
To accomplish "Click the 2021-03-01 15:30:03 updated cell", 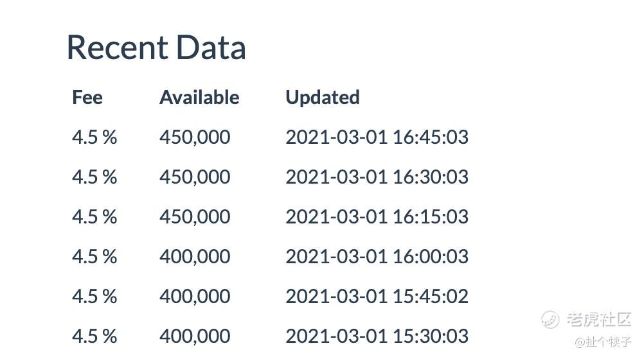I will coord(377,336).
